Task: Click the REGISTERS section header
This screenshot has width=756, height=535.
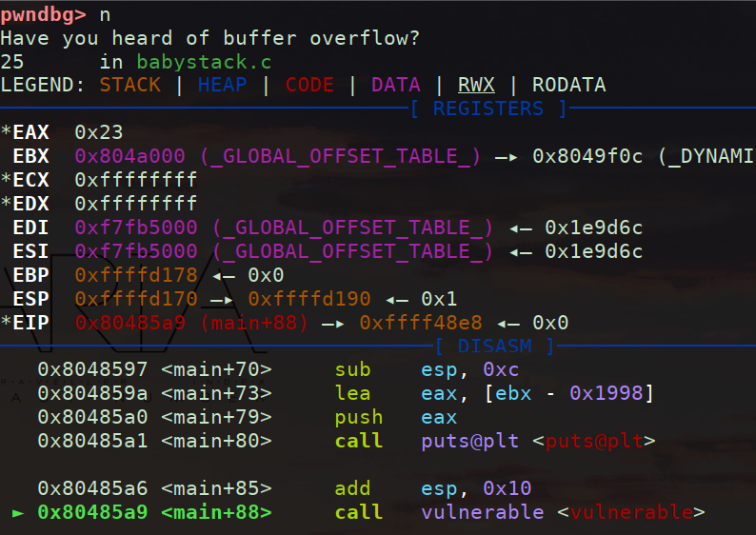Action: point(489,109)
